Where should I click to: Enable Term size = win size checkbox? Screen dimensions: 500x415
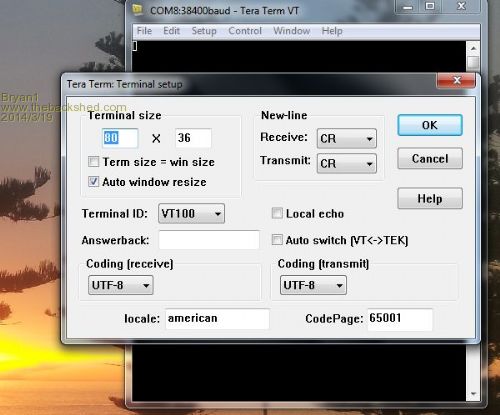pos(93,162)
